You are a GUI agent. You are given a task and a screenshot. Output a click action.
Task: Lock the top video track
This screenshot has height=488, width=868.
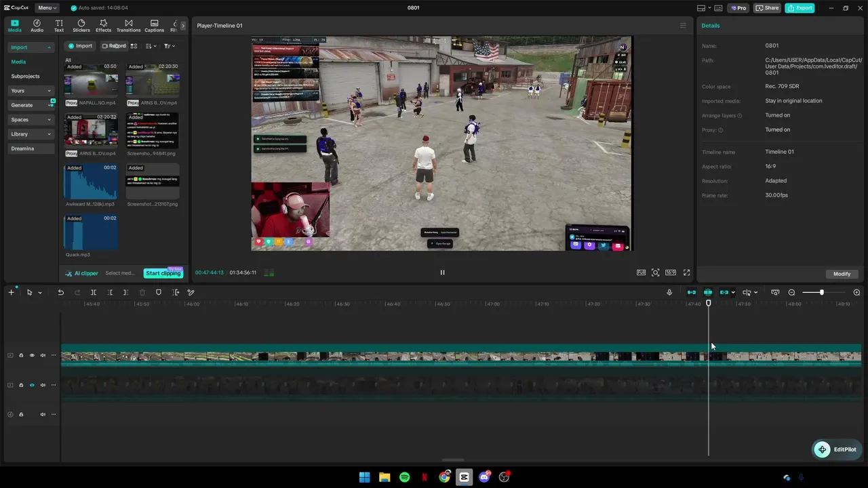pos(21,355)
